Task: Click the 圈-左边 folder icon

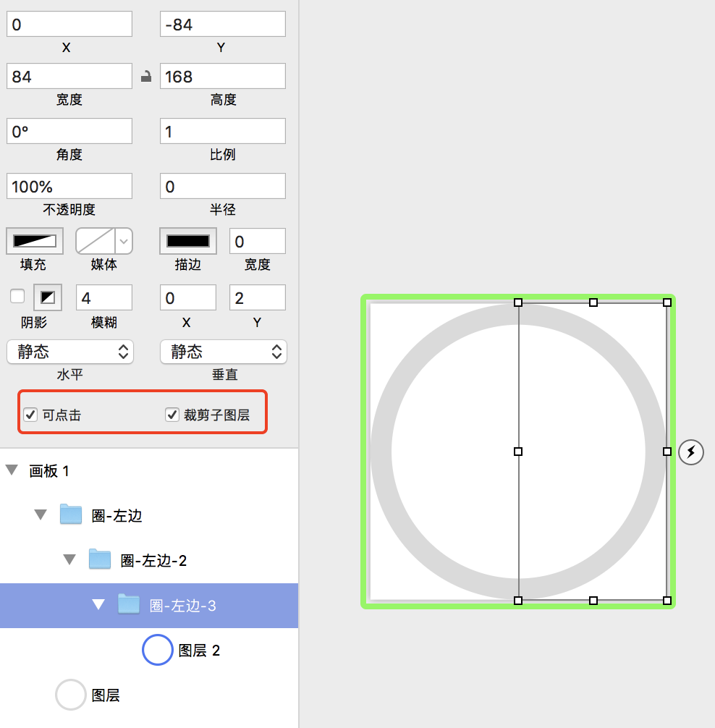Action: point(71,515)
